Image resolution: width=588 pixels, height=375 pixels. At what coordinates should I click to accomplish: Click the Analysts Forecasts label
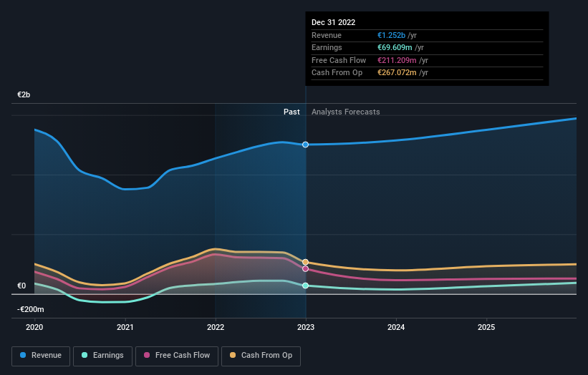(x=346, y=112)
